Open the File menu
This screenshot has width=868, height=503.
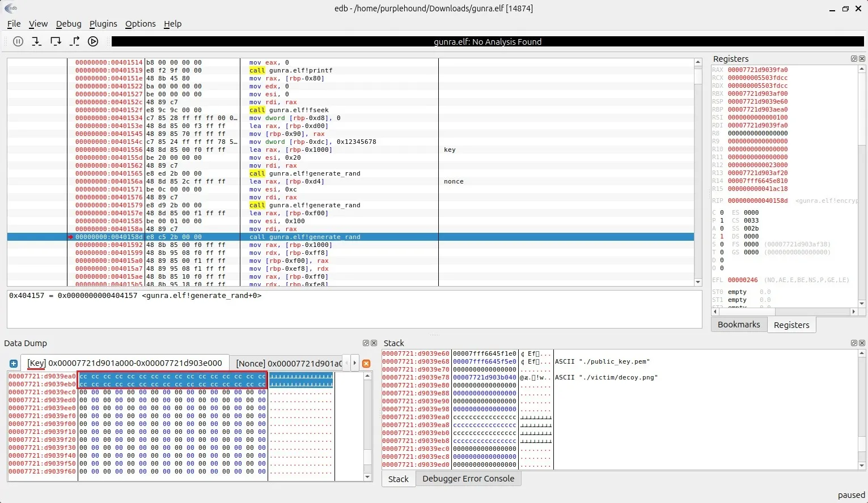click(x=14, y=24)
